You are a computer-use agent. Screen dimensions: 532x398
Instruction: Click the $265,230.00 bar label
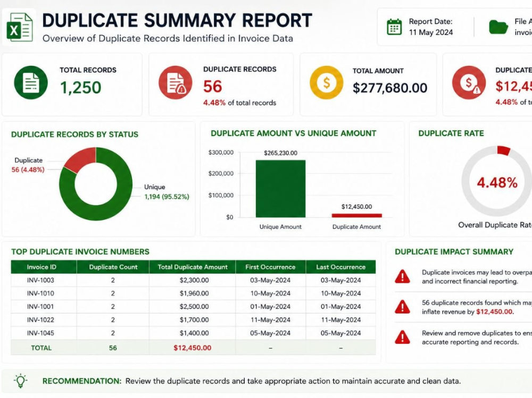(280, 153)
